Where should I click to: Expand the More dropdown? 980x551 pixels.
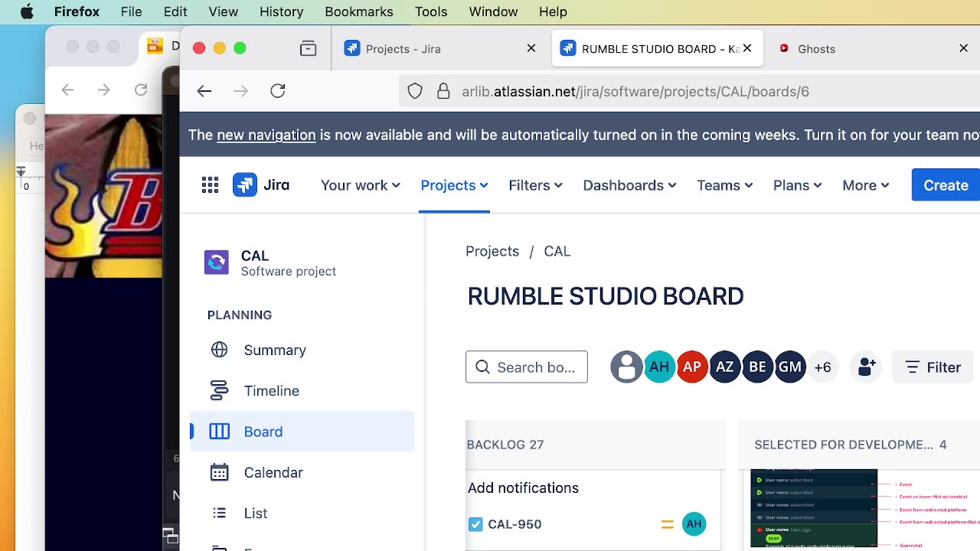[865, 185]
